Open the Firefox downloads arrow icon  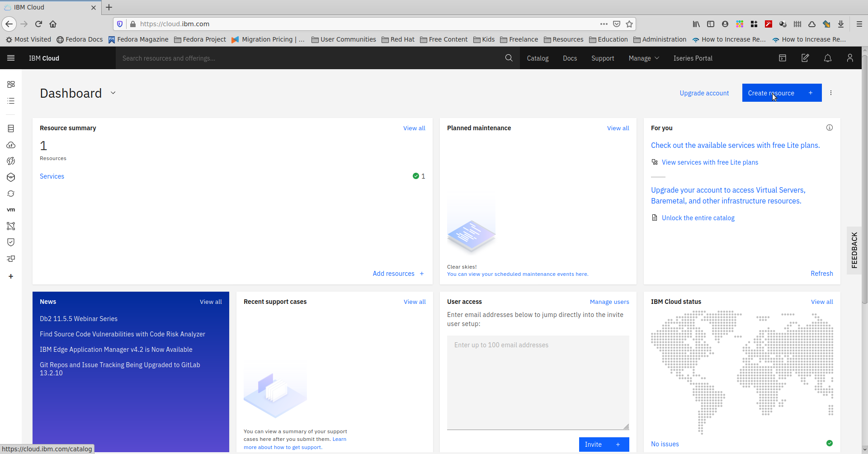pyautogui.click(x=841, y=24)
